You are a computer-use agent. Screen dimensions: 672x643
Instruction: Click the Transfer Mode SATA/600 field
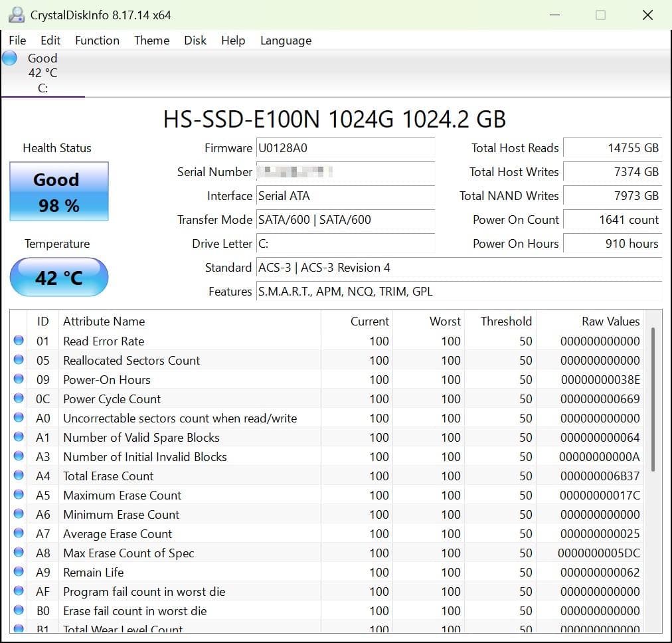click(345, 220)
